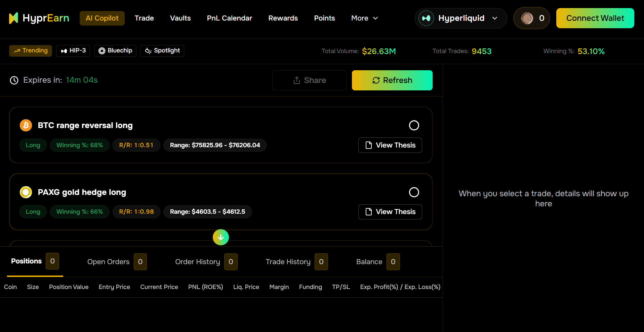The width and height of the screenshot is (644, 332).
Task: Click the PAXG Long direction tag
Action: point(33,212)
